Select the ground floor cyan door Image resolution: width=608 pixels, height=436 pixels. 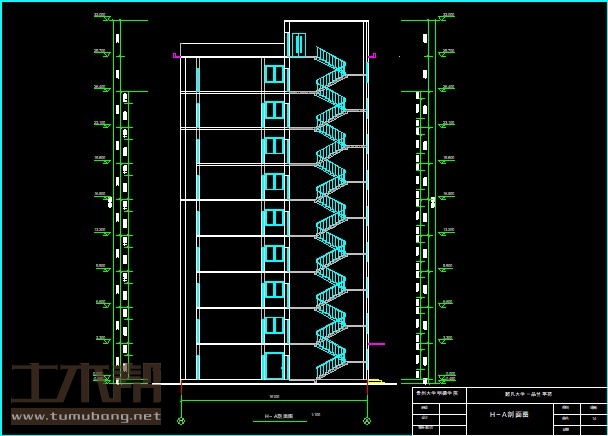pos(274,365)
